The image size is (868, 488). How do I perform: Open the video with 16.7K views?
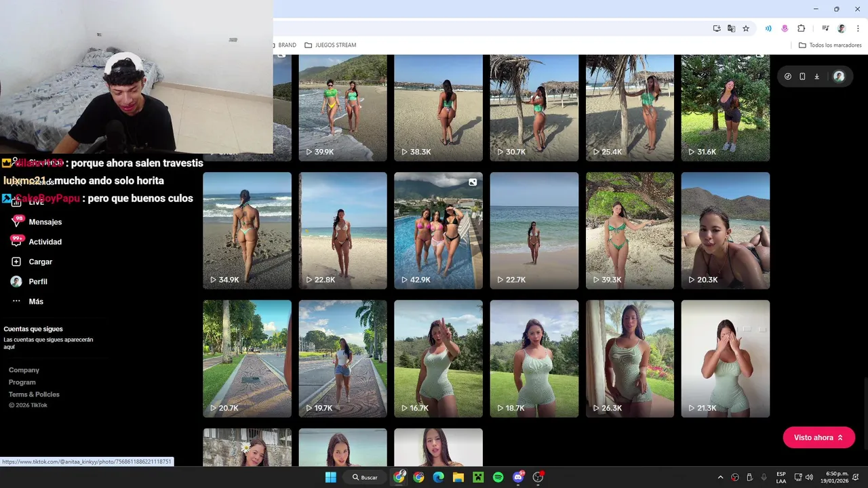coord(438,359)
